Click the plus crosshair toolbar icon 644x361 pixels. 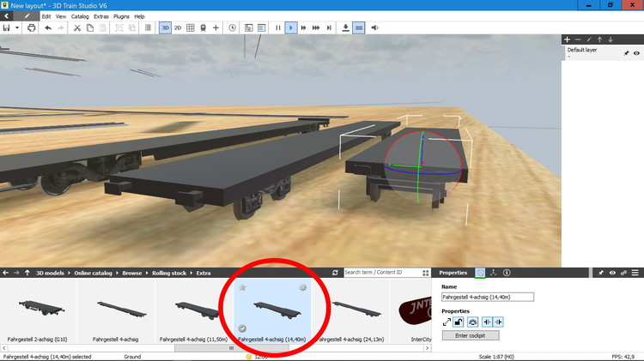[x=216, y=28]
